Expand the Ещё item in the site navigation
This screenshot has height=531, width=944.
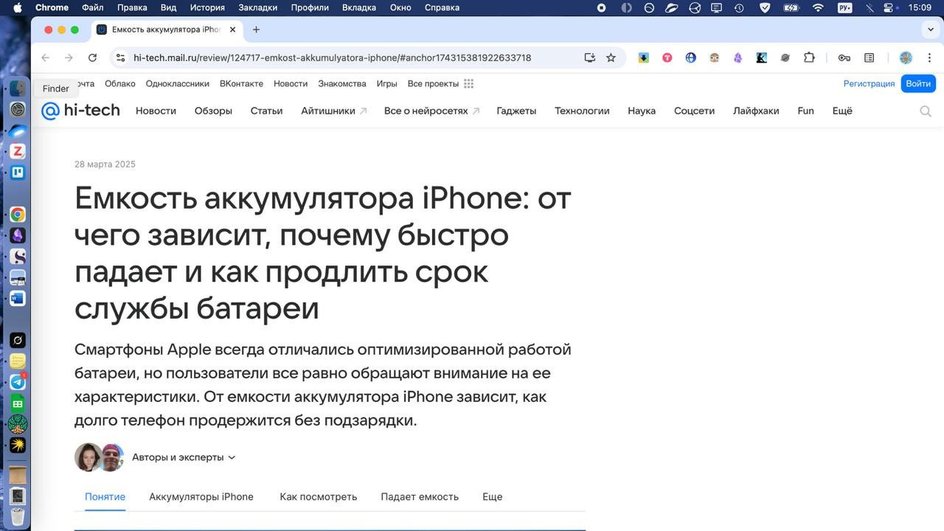pos(842,111)
